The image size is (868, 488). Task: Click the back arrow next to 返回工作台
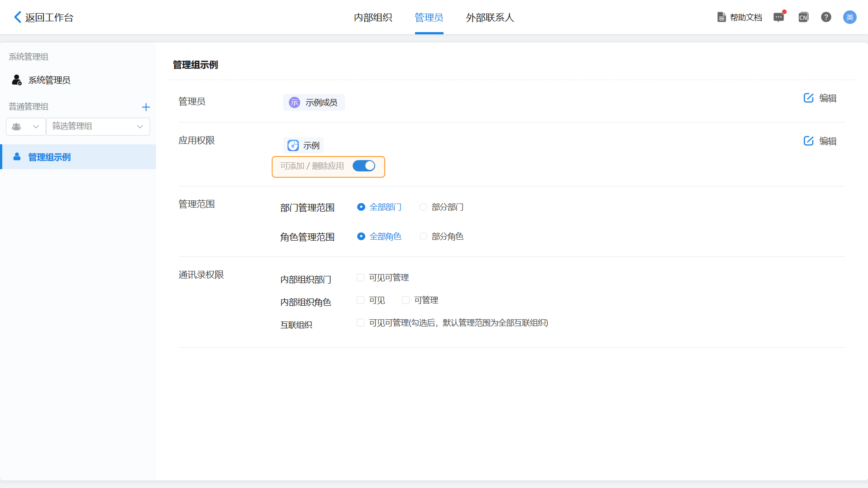pos(18,17)
